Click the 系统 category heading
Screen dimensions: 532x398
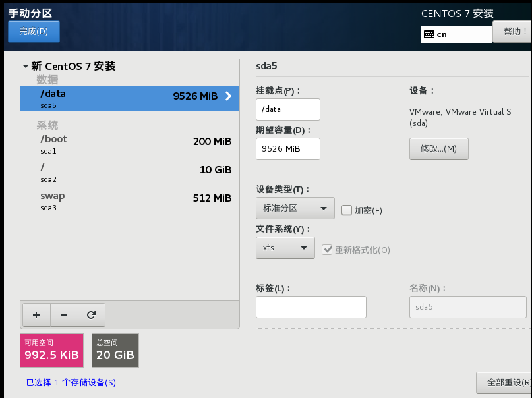47,125
